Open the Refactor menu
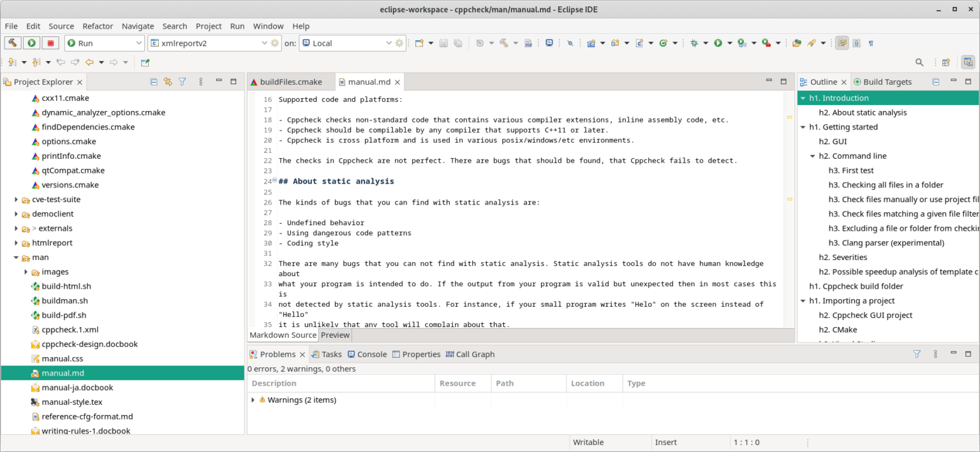 tap(98, 26)
